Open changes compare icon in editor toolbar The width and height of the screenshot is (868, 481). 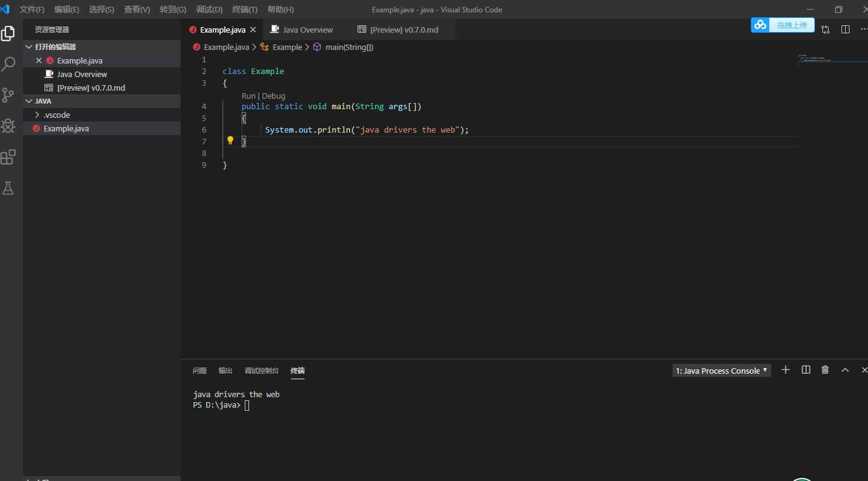825,30
